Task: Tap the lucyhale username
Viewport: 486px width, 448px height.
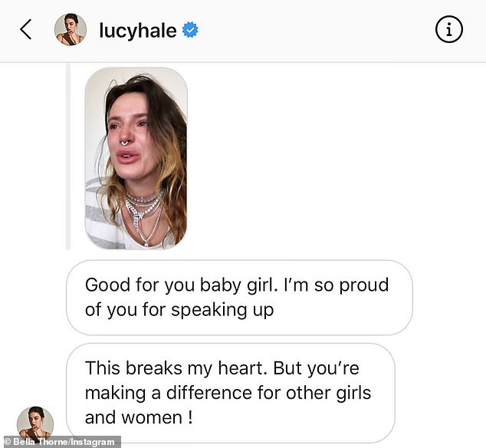Action: (x=138, y=31)
